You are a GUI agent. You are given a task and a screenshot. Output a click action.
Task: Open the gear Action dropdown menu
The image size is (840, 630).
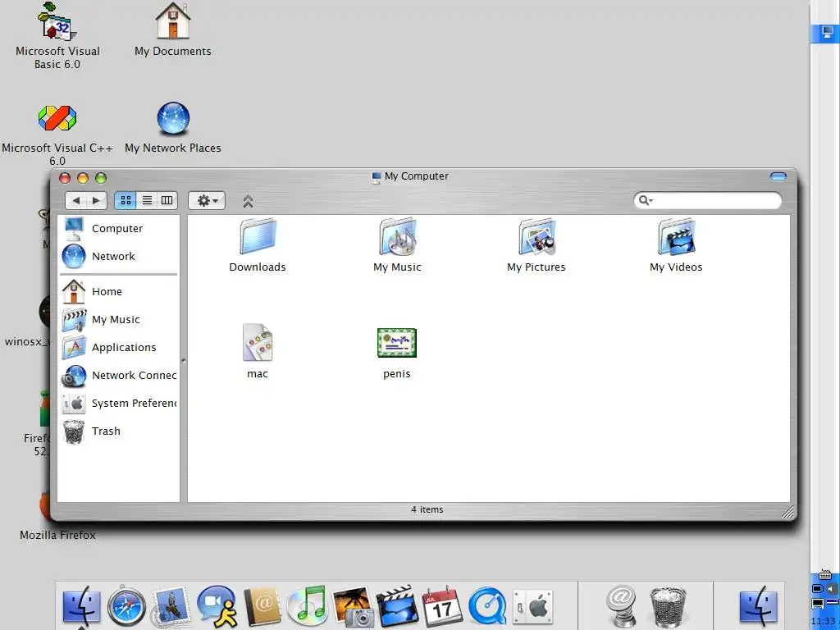[x=207, y=200]
